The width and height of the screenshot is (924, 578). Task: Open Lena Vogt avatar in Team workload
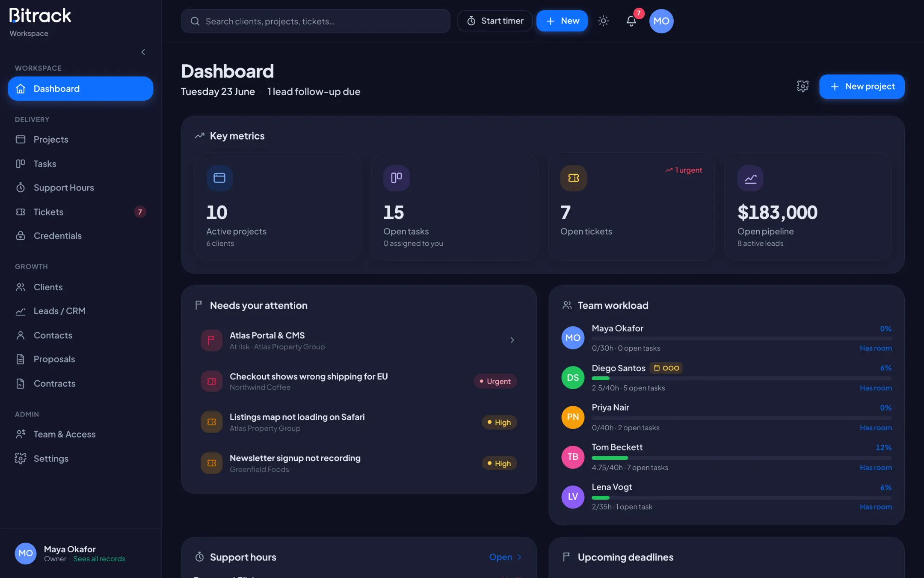pos(573,497)
